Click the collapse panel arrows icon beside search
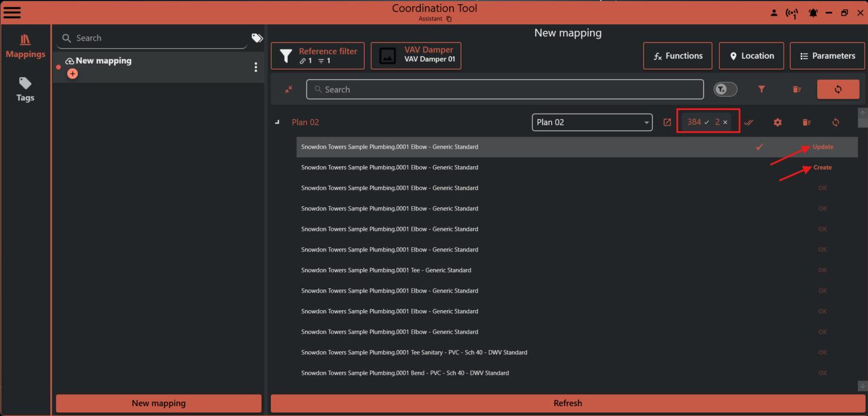868x416 pixels. pos(288,89)
